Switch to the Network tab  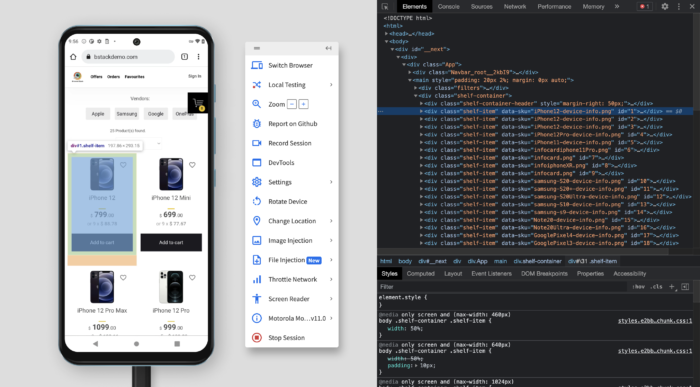pos(515,7)
